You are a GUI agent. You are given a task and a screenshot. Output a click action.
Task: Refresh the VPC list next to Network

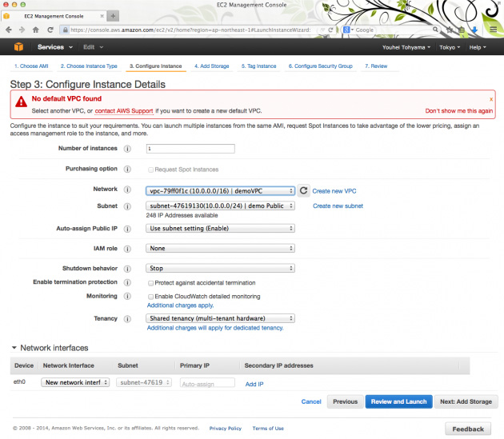303,190
